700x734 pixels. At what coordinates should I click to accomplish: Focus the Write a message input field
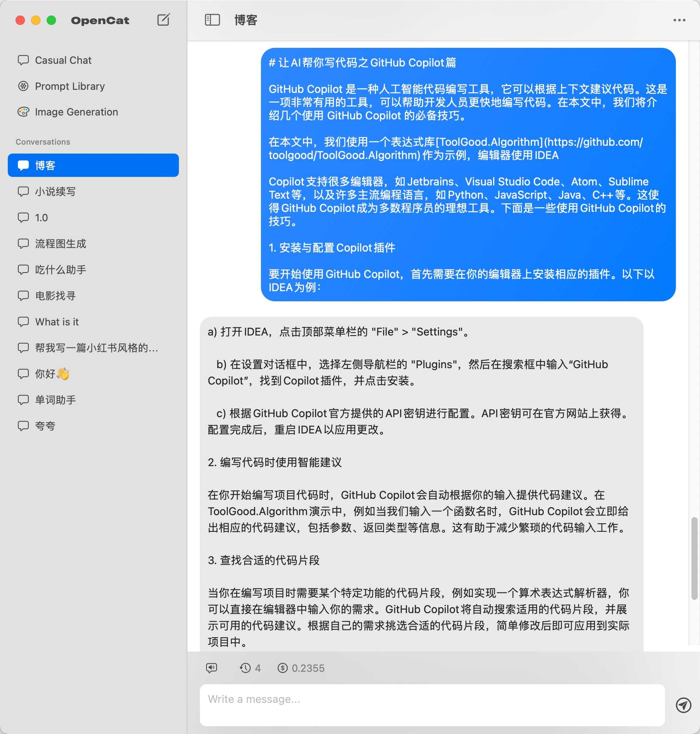[x=432, y=705]
